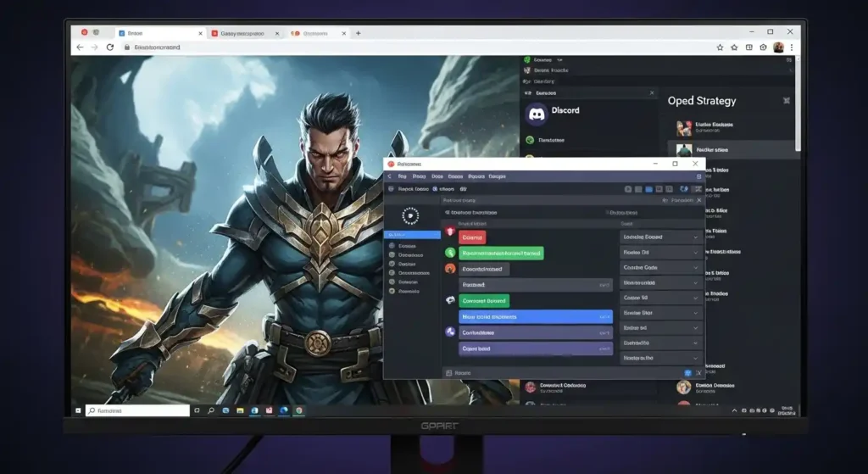Switch to the third browser tab
This screenshot has height=474, width=868.
pyautogui.click(x=319, y=33)
